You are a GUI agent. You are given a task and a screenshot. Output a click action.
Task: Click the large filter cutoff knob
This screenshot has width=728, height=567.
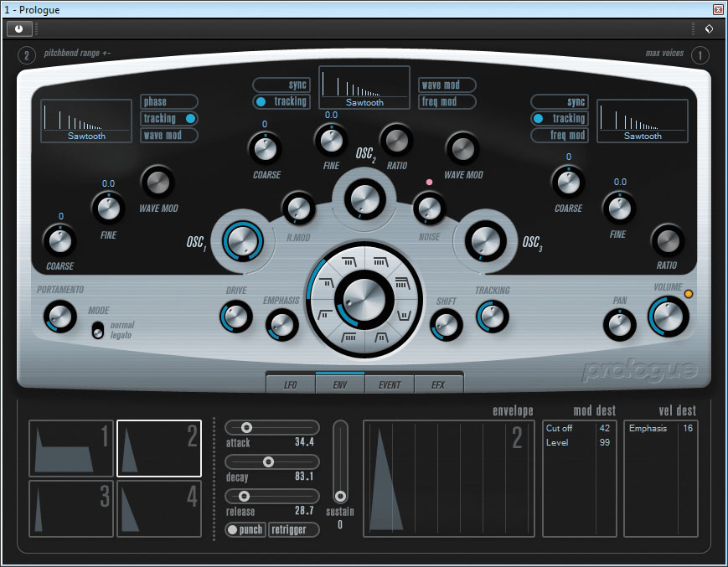(x=364, y=300)
